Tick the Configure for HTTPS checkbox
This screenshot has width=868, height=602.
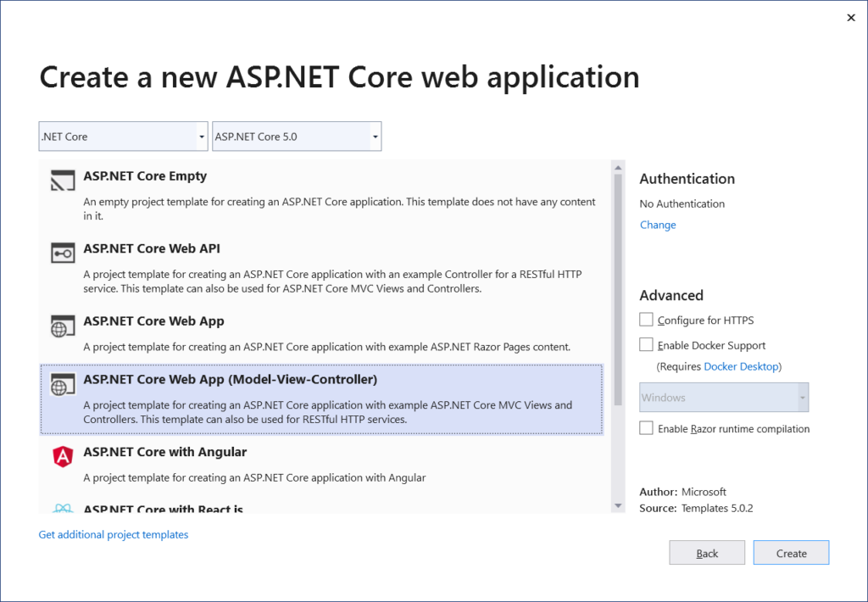(646, 320)
